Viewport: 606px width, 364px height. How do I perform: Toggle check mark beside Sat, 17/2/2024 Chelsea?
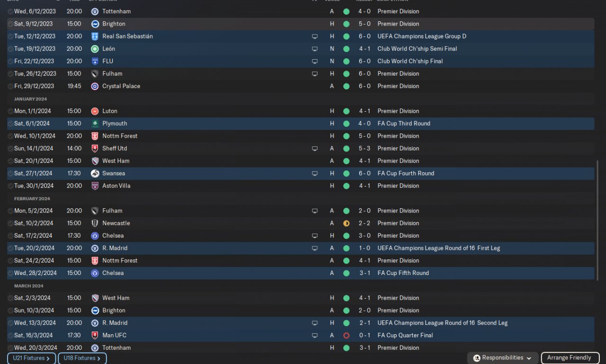pyautogui.click(x=10, y=236)
